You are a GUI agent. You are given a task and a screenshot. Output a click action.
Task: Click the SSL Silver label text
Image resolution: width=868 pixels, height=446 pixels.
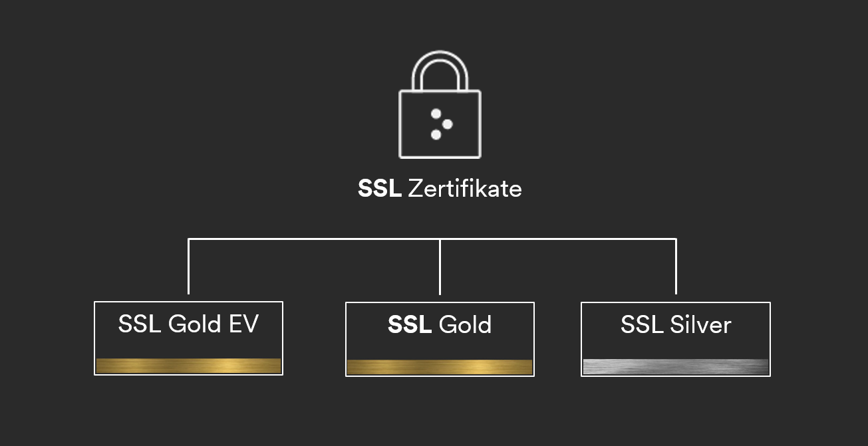(x=676, y=325)
